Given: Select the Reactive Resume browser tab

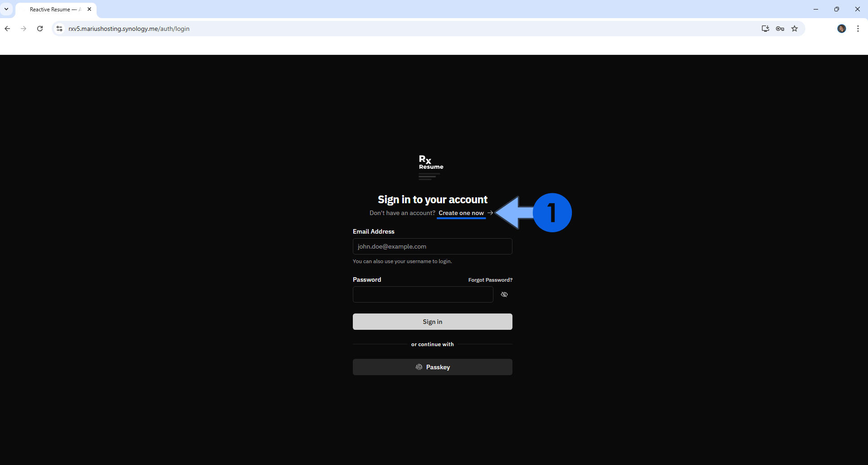Looking at the screenshot, I should click(x=50, y=9).
